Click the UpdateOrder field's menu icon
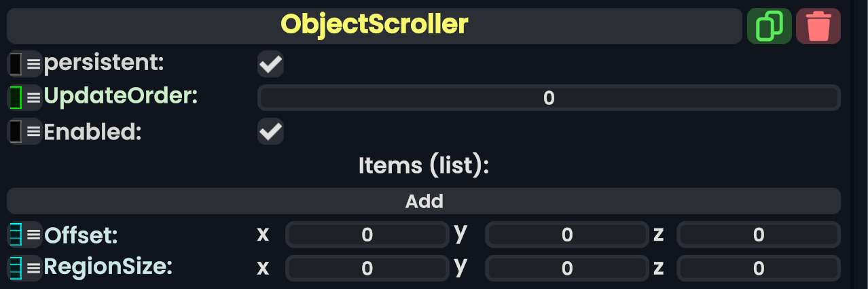This screenshot has height=289, width=868. click(33, 97)
